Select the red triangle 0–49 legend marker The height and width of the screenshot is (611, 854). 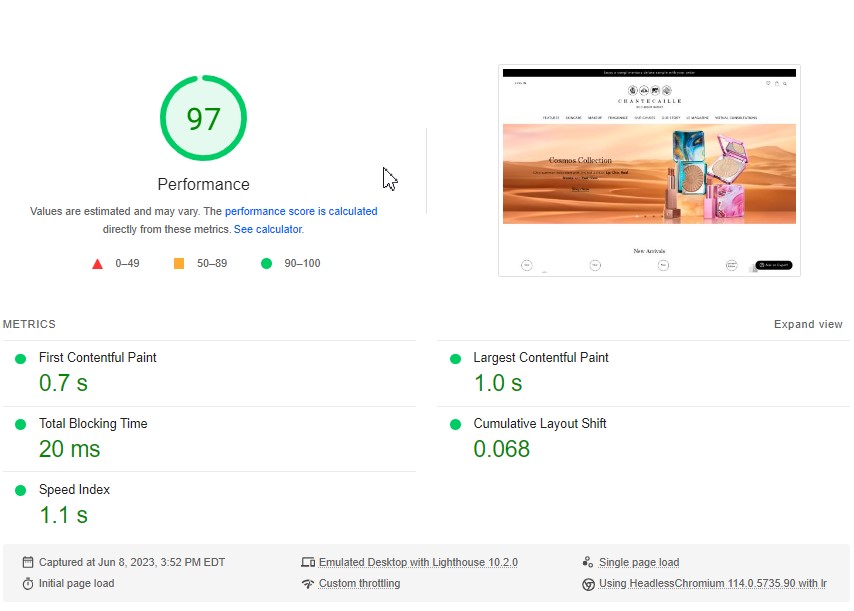pyautogui.click(x=97, y=263)
